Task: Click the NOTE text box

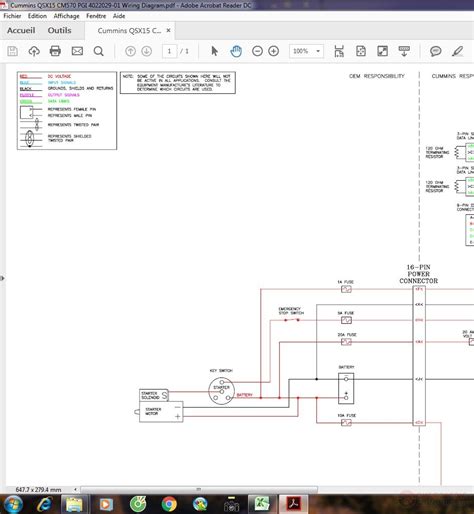Action: point(178,83)
